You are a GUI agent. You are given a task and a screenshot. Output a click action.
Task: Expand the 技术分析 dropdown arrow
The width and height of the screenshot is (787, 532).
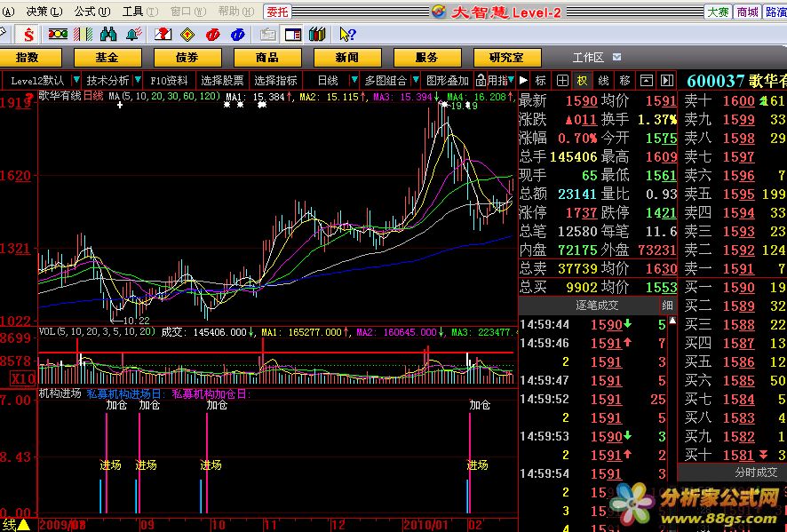(138, 80)
